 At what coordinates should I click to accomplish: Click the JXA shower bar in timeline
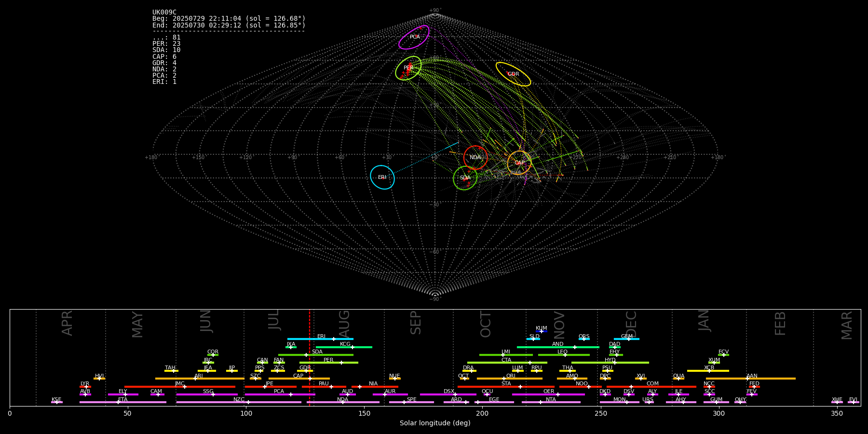291,347
